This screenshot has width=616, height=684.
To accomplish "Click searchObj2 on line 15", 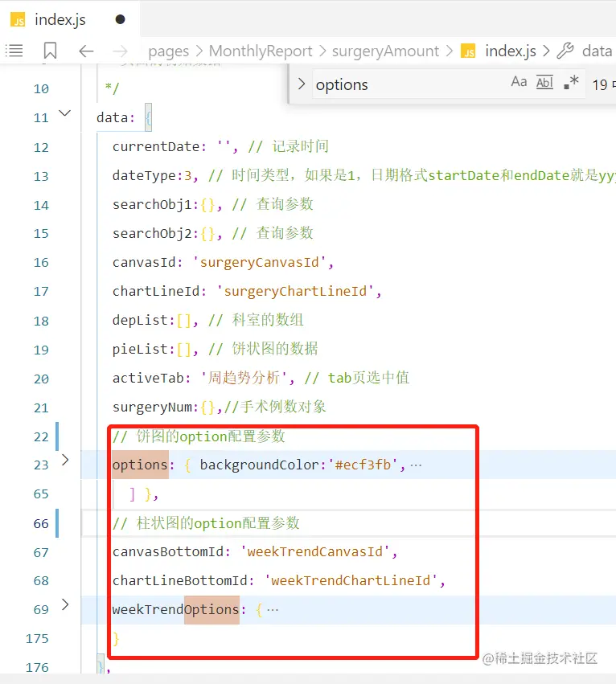I will point(152,233).
